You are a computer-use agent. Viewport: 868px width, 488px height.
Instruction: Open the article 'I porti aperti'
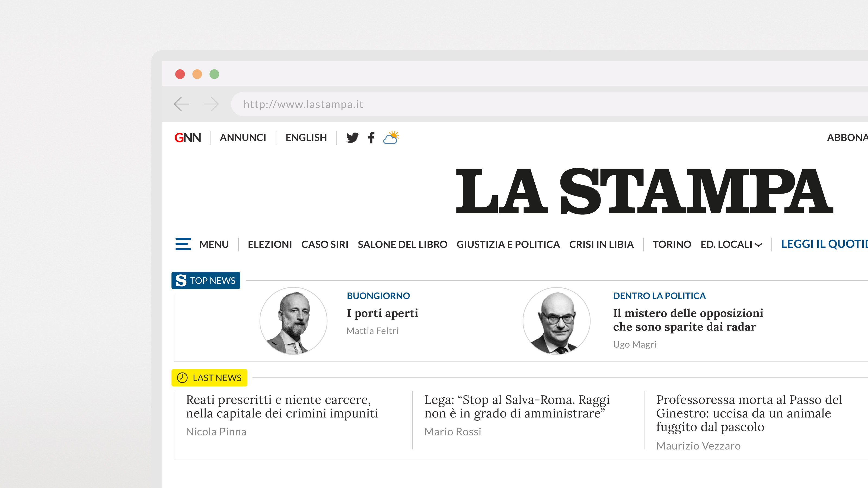382,313
